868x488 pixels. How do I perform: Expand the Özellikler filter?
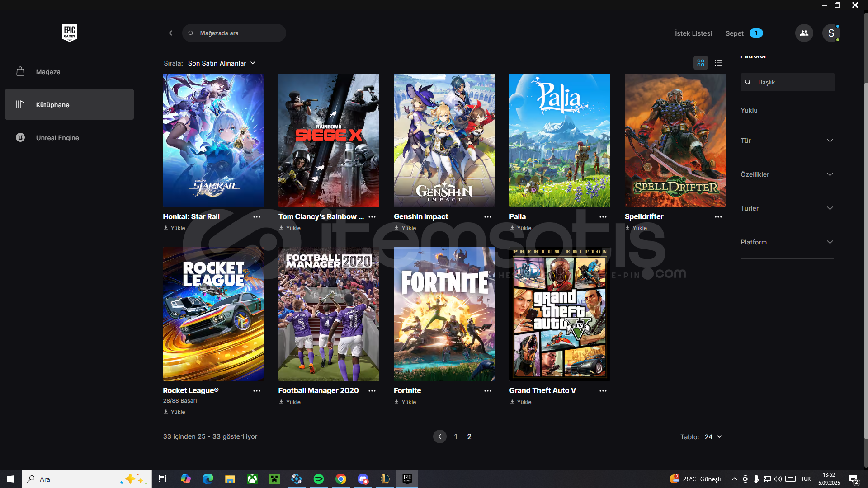pyautogui.click(x=788, y=174)
